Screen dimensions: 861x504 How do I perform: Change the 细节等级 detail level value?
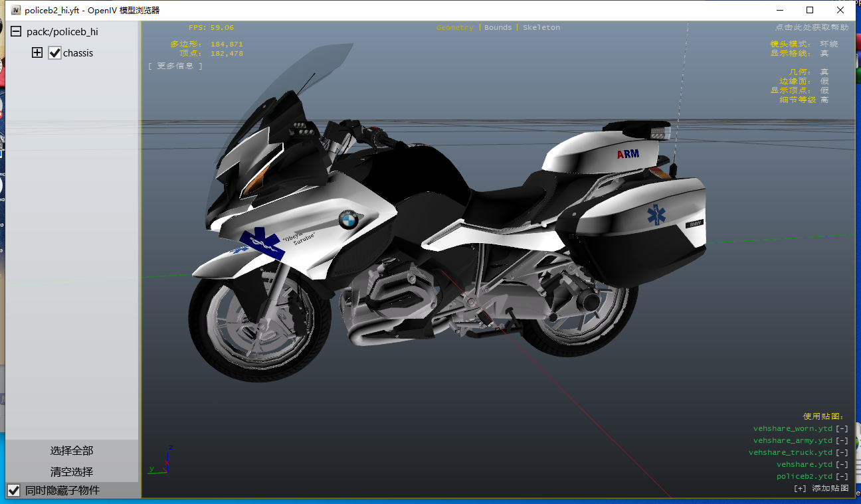(824, 100)
